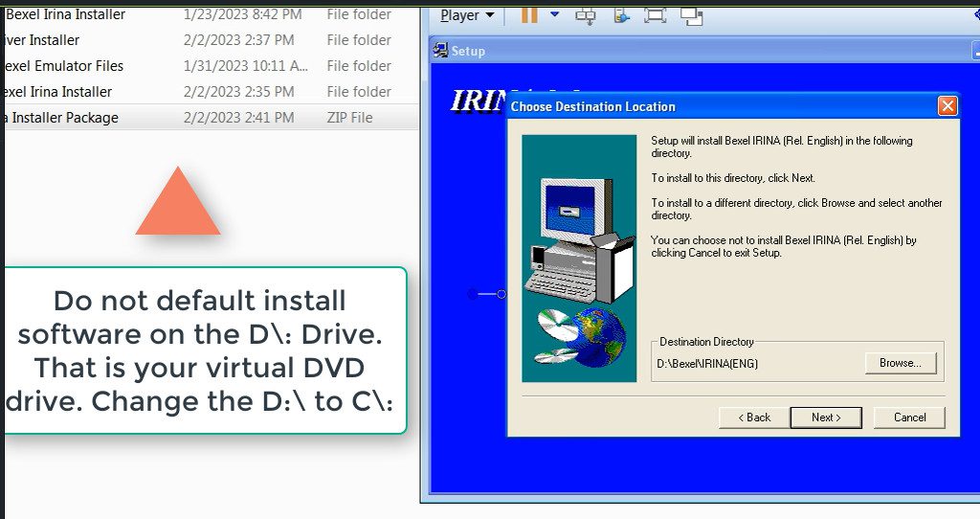
Task: Enter full screen mode via toolbar icon
Action: (655, 15)
